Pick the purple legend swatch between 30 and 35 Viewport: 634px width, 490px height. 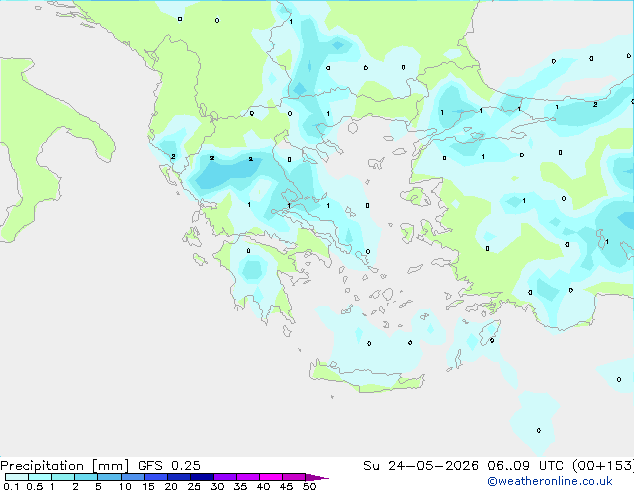(x=225, y=477)
